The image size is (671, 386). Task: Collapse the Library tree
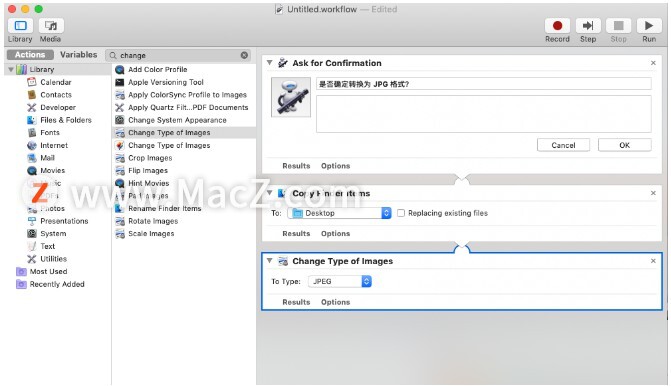pyautogui.click(x=11, y=69)
